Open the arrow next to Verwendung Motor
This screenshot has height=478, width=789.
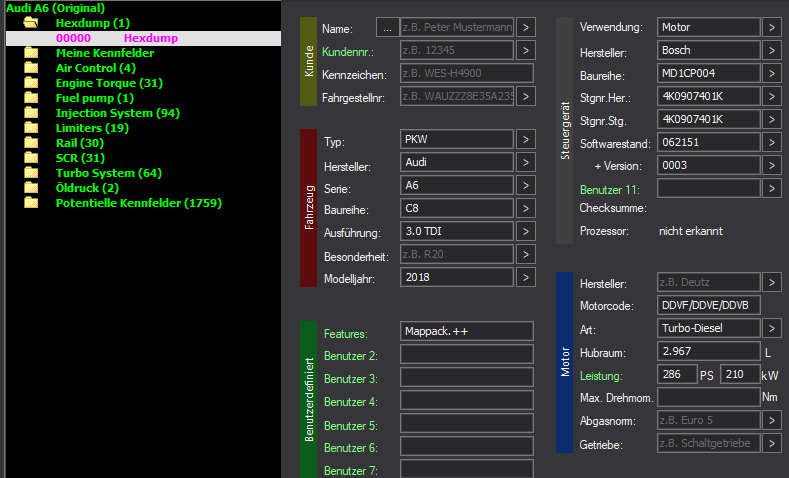[771, 27]
